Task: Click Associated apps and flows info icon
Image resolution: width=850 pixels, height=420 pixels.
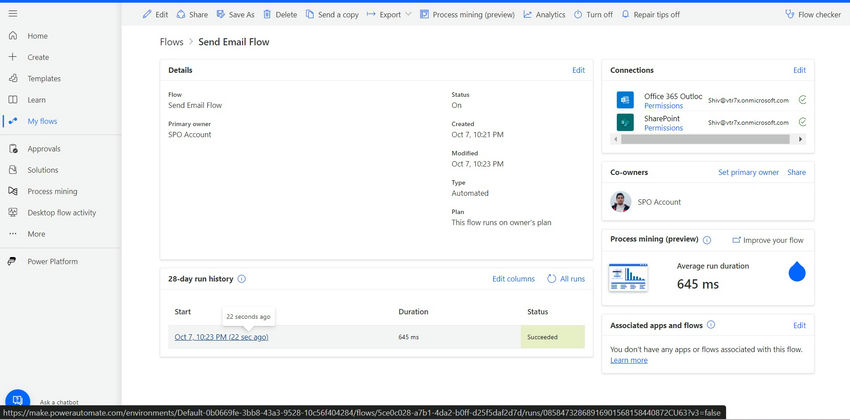Action: point(711,325)
